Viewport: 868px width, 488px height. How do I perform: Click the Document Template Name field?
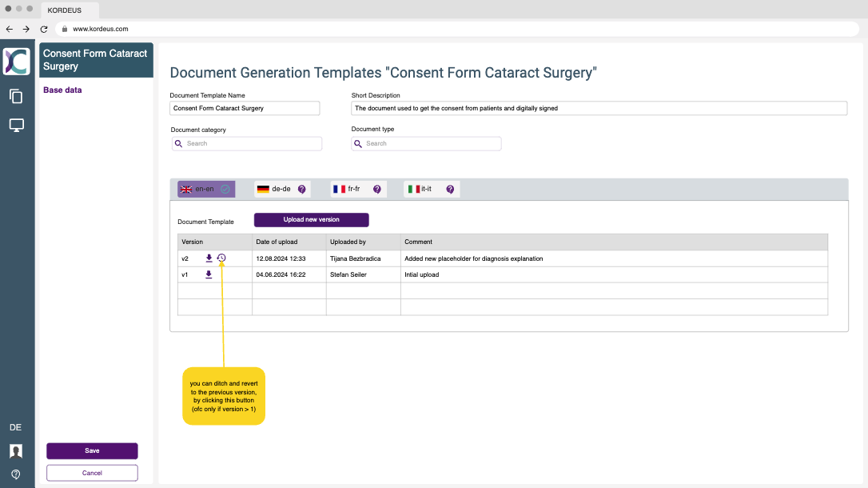pyautogui.click(x=245, y=108)
